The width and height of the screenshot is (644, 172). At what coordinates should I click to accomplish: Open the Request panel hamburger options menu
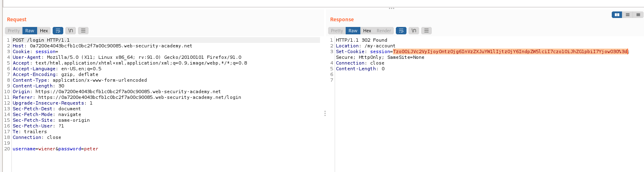click(x=83, y=31)
